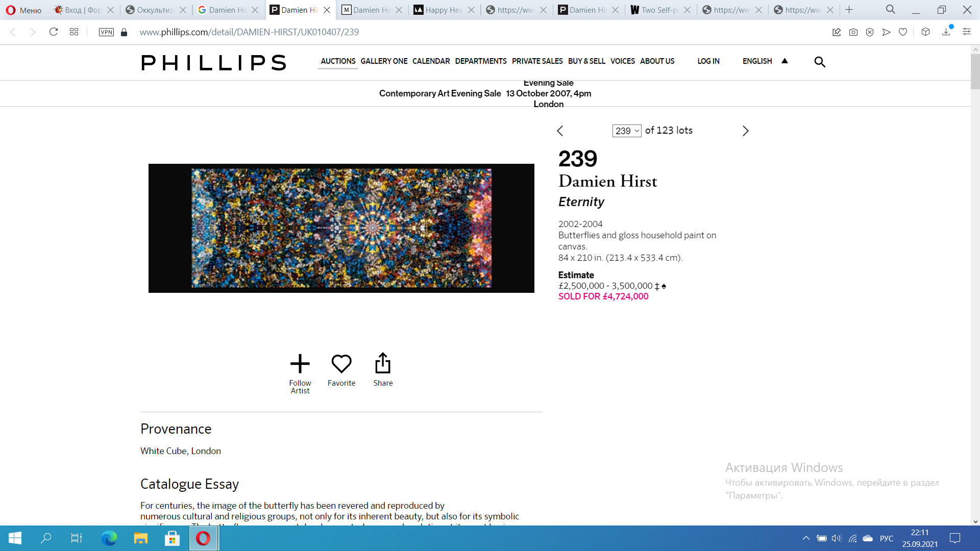This screenshot has height=551, width=980.
Task: Close the active Damien Hi Phillips tab
Action: (327, 10)
